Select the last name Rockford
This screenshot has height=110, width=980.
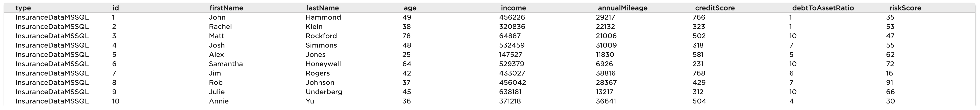tap(321, 36)
